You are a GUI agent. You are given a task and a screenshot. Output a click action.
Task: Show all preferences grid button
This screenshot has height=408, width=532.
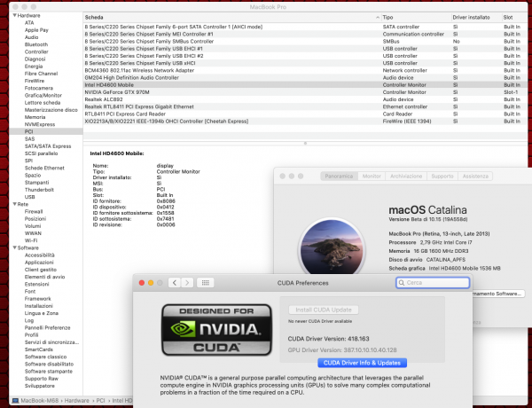tap(206, 283)
